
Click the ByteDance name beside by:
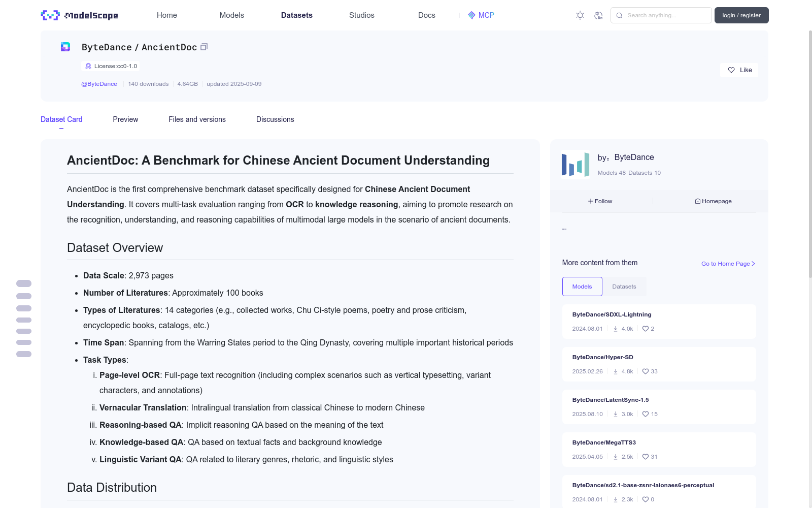pyautogui.click(x=634, y=157)
